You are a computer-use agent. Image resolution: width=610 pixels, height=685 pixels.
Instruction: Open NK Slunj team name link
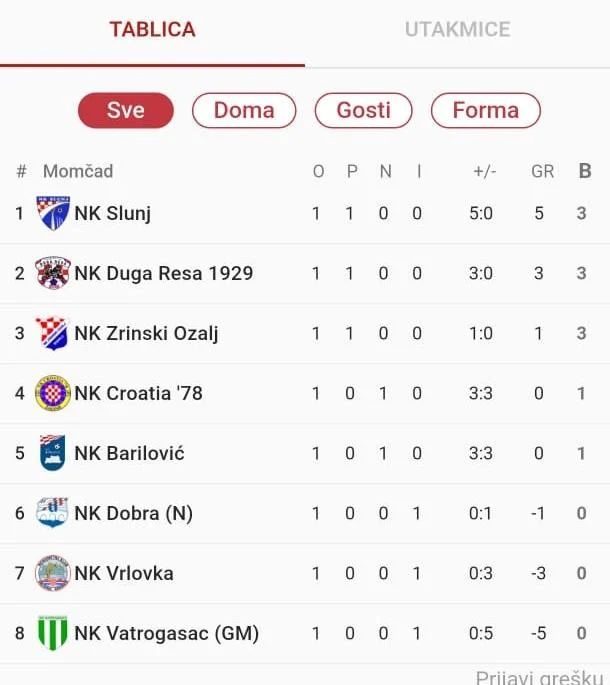pos(113,214)
